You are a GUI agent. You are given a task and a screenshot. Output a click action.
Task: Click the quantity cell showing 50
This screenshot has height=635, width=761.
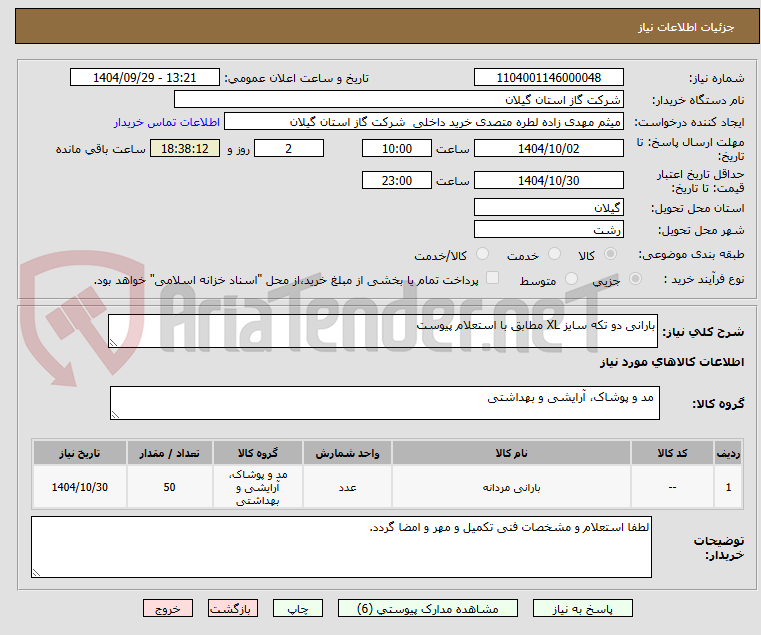tap(169, 487)
